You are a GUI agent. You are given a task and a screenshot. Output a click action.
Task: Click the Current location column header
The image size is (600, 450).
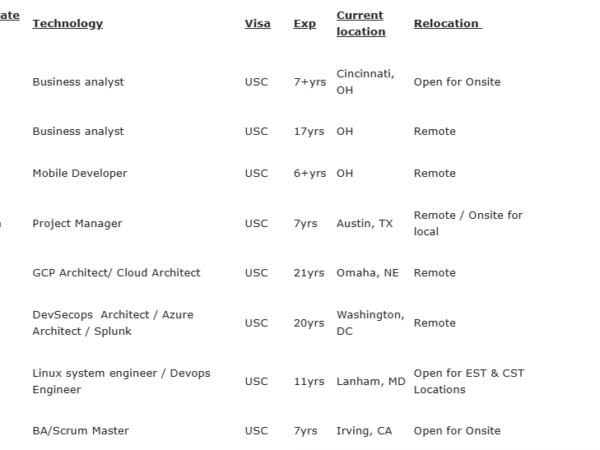361,24
